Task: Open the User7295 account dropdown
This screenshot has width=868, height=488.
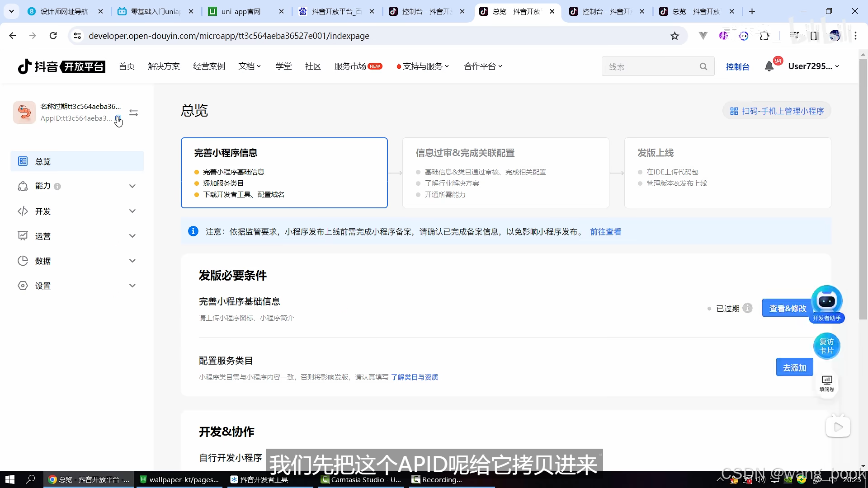Action: point(813,66)
